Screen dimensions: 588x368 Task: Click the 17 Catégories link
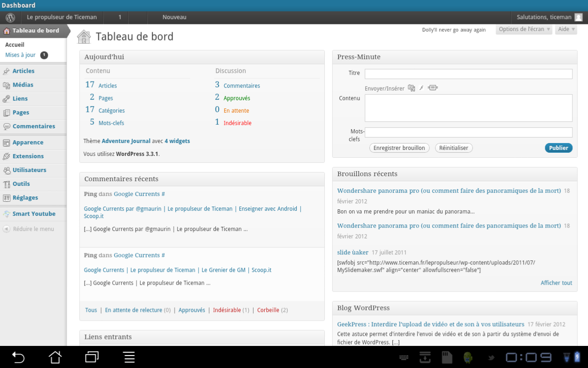[105, 110]
